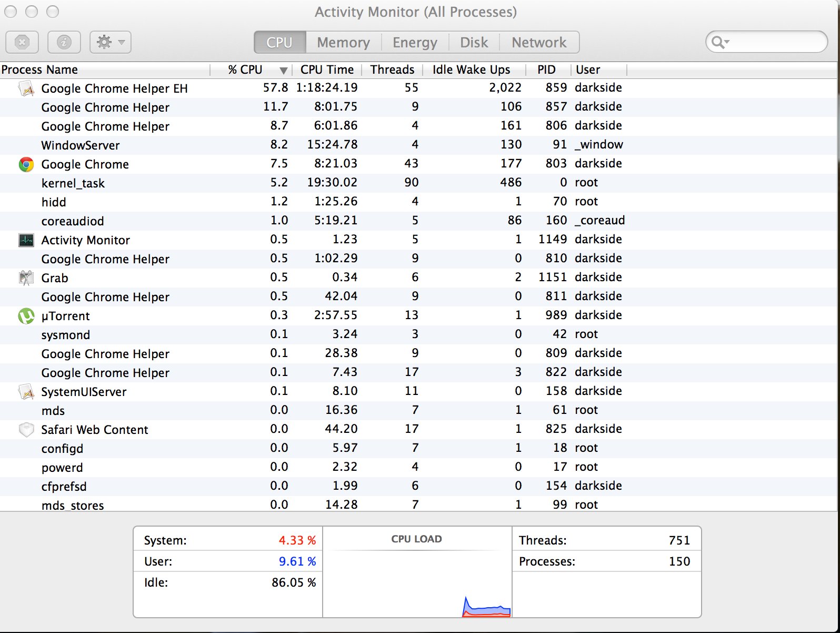Switch to the Disk tab

pos(474,42)
